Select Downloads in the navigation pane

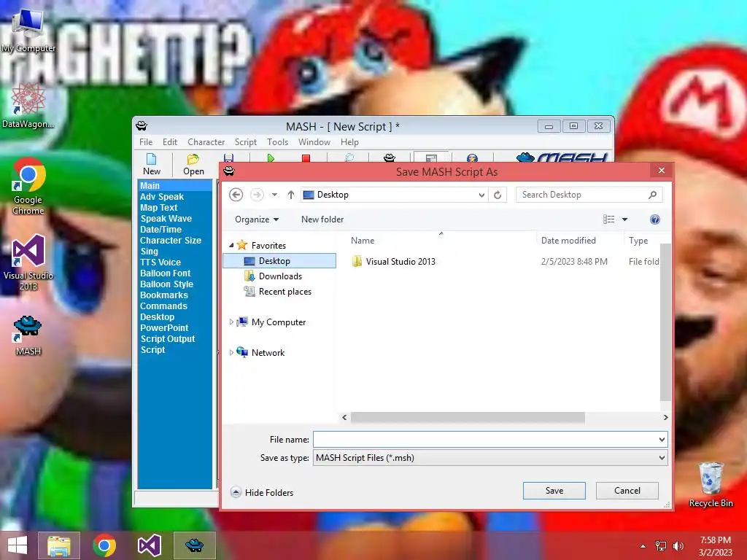tap(279, 276)
